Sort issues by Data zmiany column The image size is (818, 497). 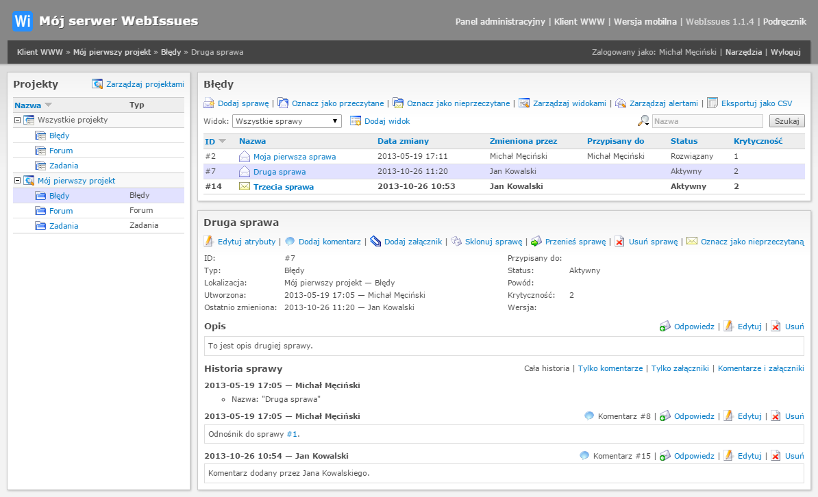[403, 141]
